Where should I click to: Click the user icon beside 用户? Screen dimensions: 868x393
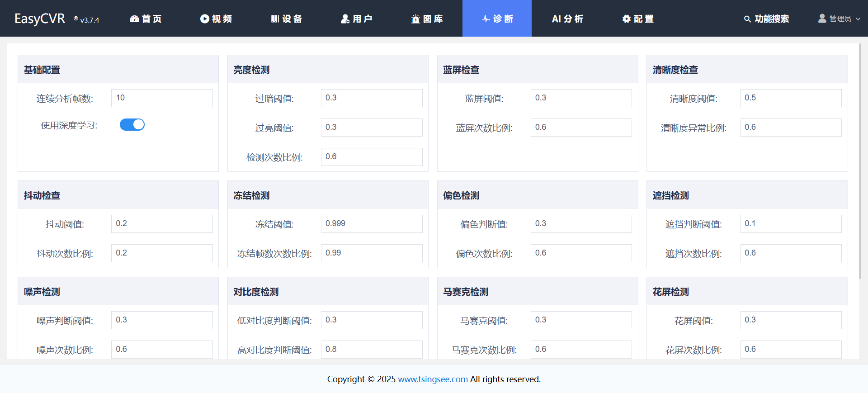[x=345, y=19]
